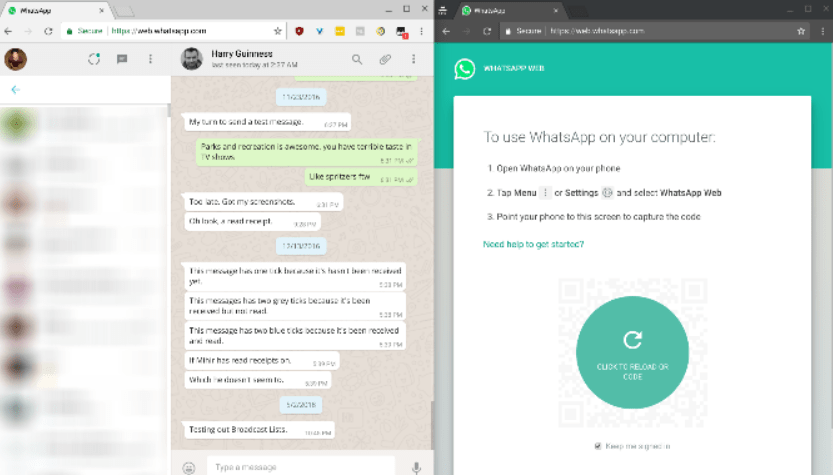The height and width of the screenshot is (475, 833).
Task: Click message 'Which he doesn't seem to.'
Action: (258, 380)
